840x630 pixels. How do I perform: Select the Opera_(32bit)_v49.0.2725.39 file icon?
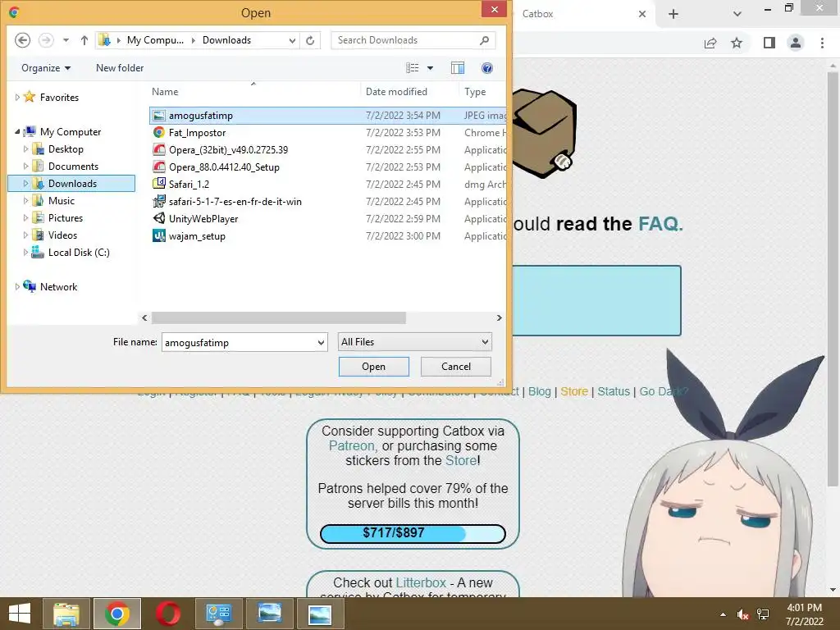159,150
